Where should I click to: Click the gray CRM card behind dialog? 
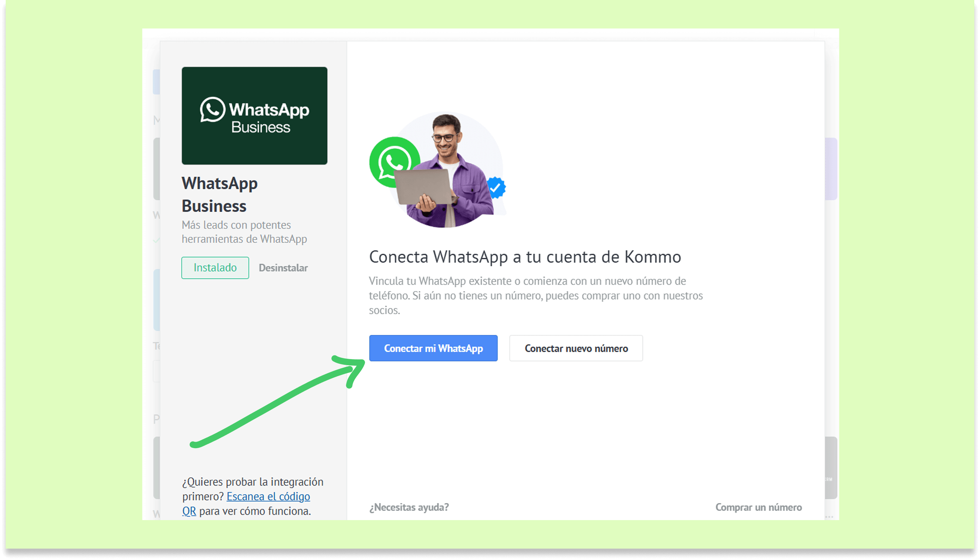tap(831, 467)
